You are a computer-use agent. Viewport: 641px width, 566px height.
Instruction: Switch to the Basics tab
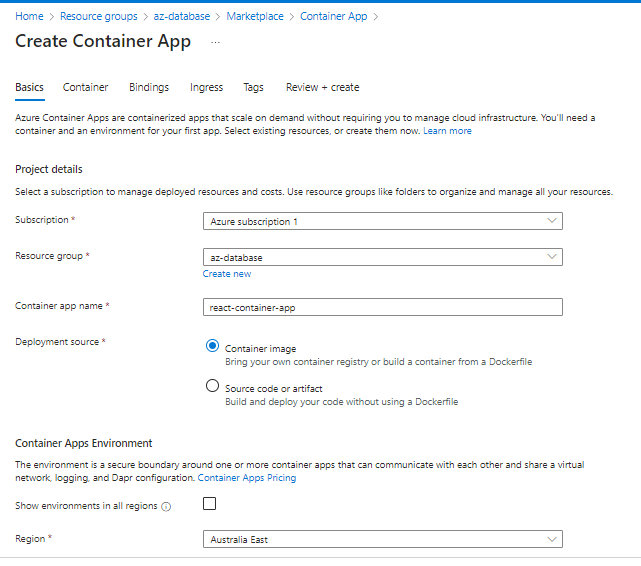click(29, 87)
